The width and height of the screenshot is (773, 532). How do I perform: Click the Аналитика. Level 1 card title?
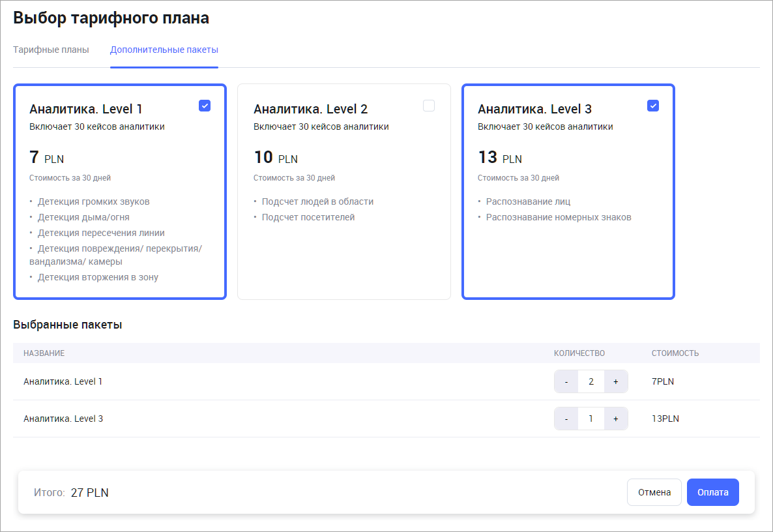pyautogui.click(x=86, y=109)
